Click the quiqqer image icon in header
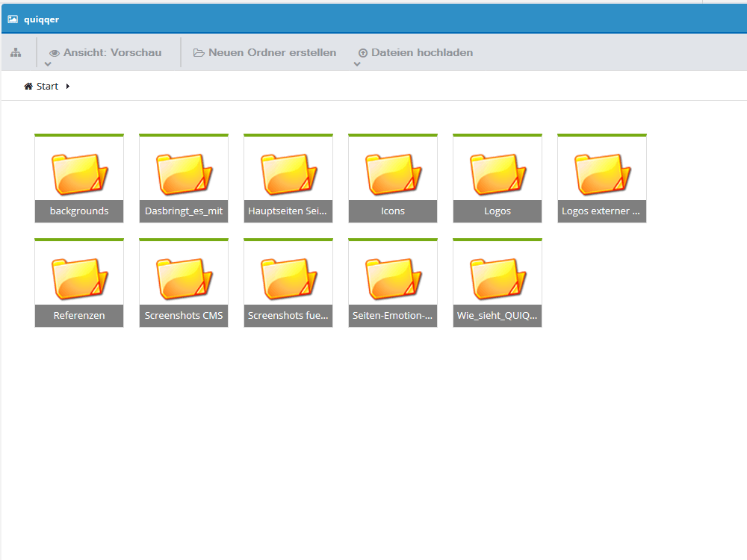Viewport: 747px width, 560px height. [13, 19]
